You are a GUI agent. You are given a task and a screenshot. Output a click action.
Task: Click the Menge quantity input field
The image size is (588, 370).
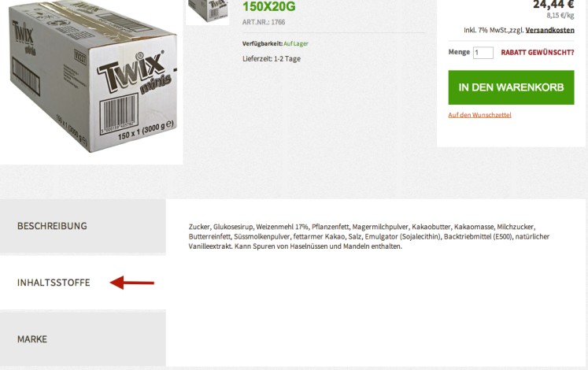point(483,53)
